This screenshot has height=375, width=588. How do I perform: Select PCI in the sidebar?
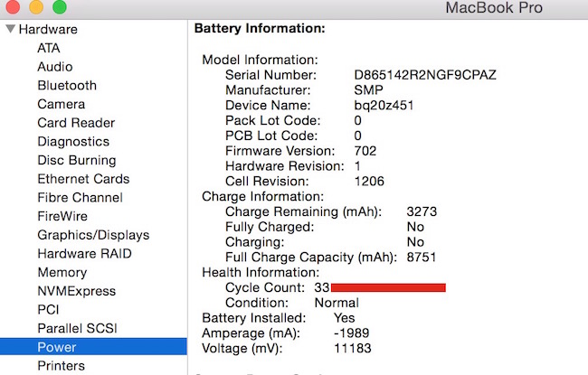click(48, 310)
